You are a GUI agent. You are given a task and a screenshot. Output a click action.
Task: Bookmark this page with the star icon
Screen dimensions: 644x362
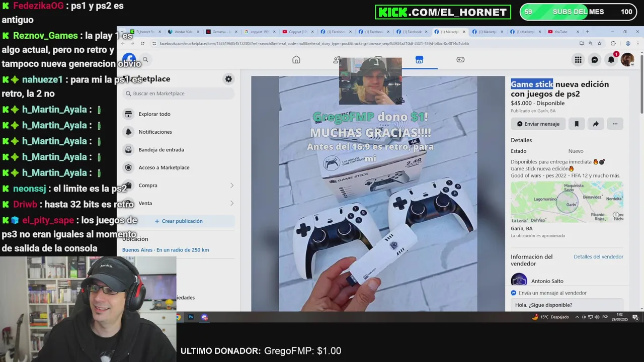(x=599, y=44)
